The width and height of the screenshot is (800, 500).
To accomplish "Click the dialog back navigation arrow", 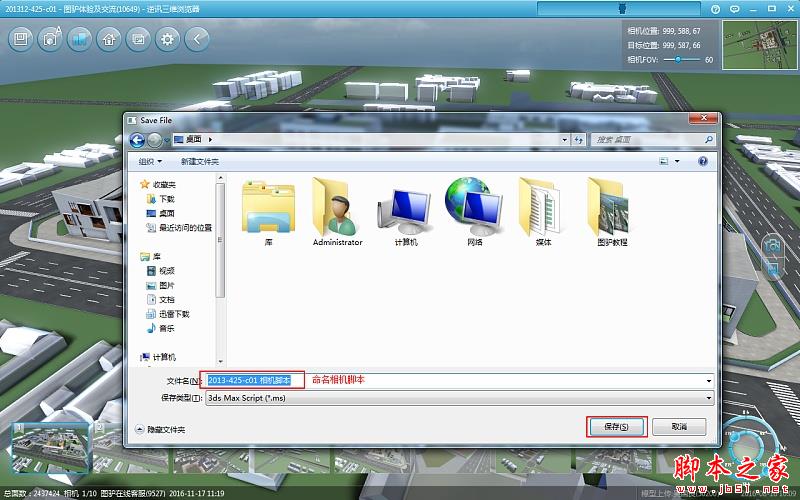I will coord(139,139).
